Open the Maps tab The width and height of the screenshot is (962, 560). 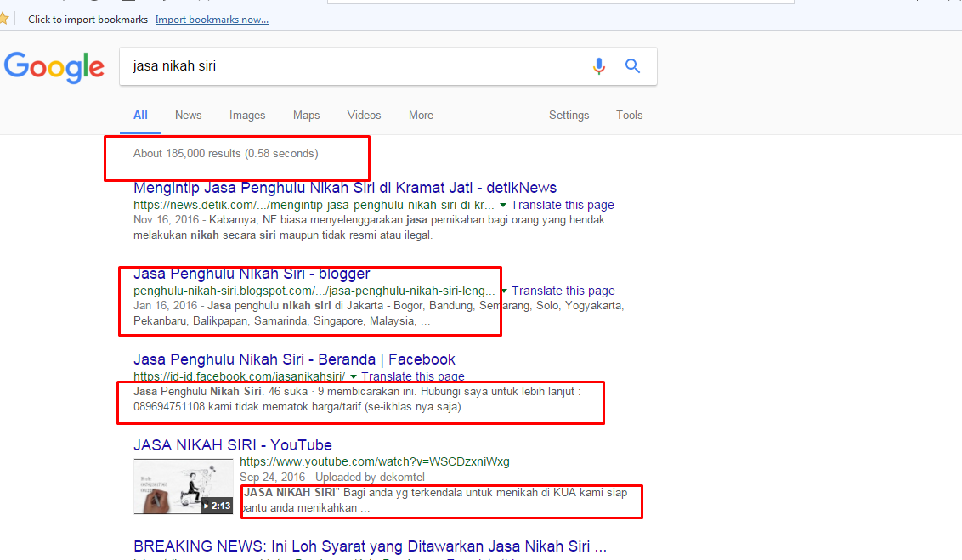coord(306,116)
